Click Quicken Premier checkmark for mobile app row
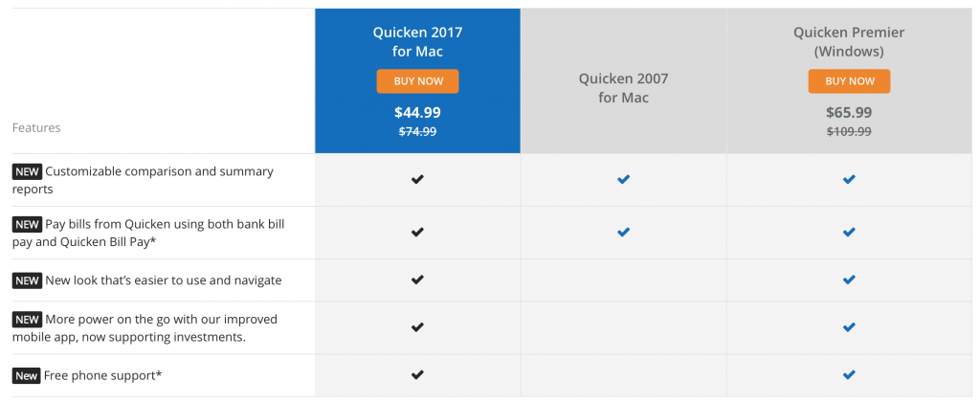Screen dimensions: 980x403 click(x=849, y=327)
